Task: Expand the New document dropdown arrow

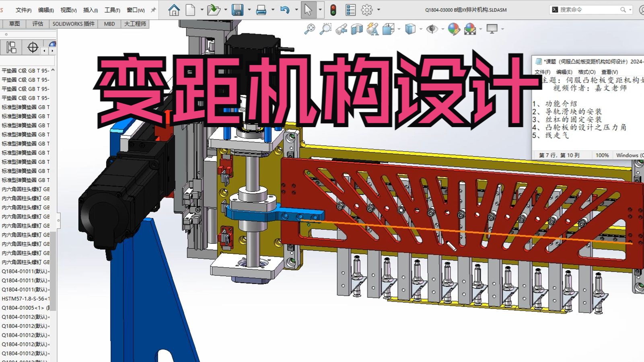Action: point(202,10)
